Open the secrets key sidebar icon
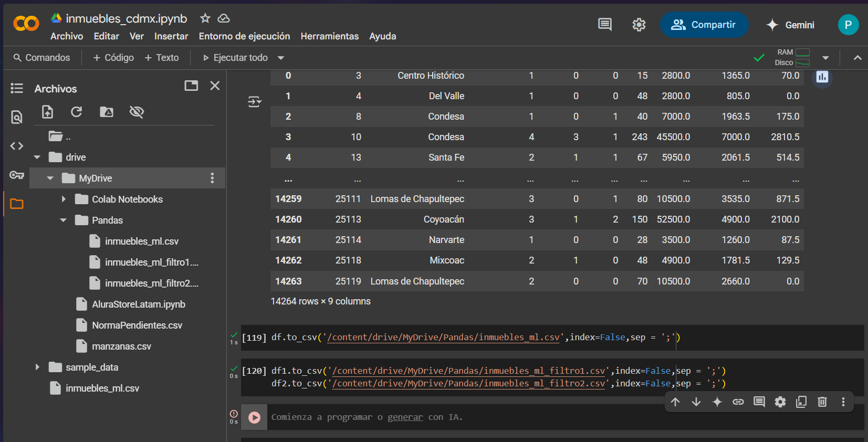 [17, 175]
